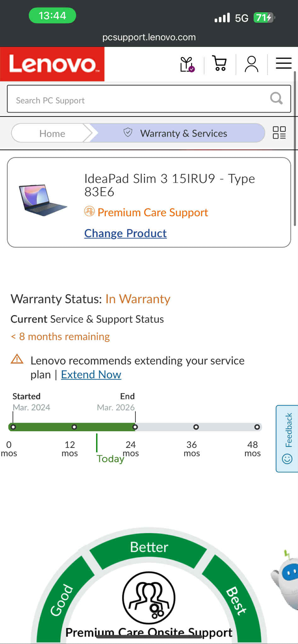This screenshot has width=298, height=644.
Task: Select the Home breadcrumb
Action: 52,133
